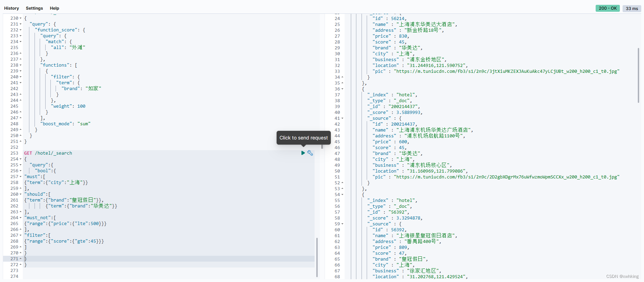Viewport: 644px width, 282px height.
Task: Open the History menu
Action: pos(11,8)
